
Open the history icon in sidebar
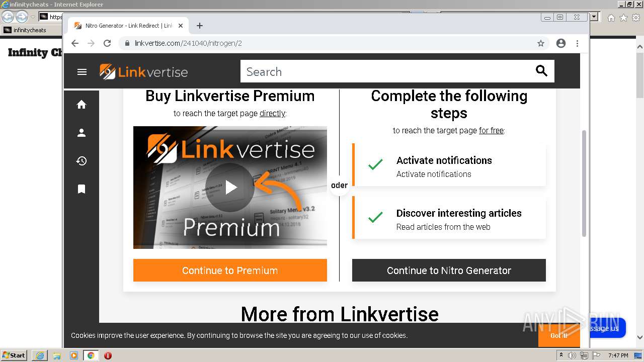click(x=82, y=161)
